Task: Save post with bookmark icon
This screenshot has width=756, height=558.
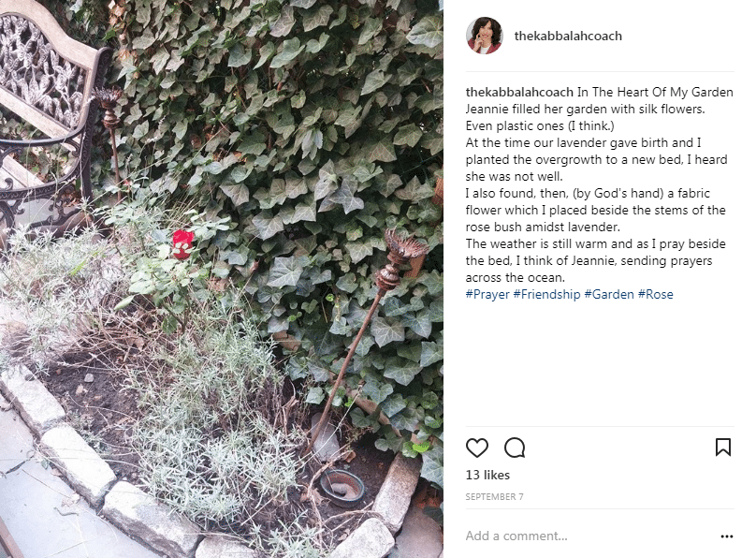Action: click(722, 448)
